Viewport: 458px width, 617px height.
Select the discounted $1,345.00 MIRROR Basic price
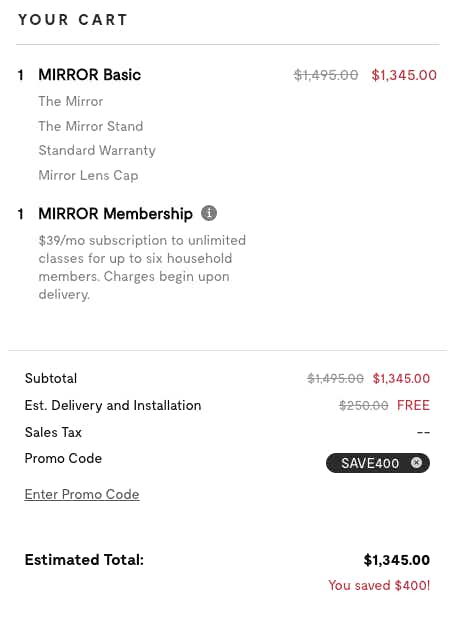(x=404, y=75)
